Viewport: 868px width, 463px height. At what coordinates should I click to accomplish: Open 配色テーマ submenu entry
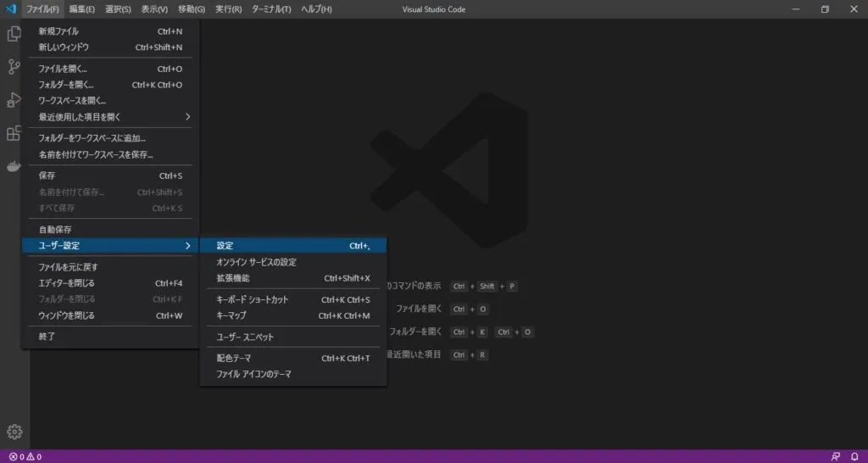pyautogui.click(x=293, y=359)
